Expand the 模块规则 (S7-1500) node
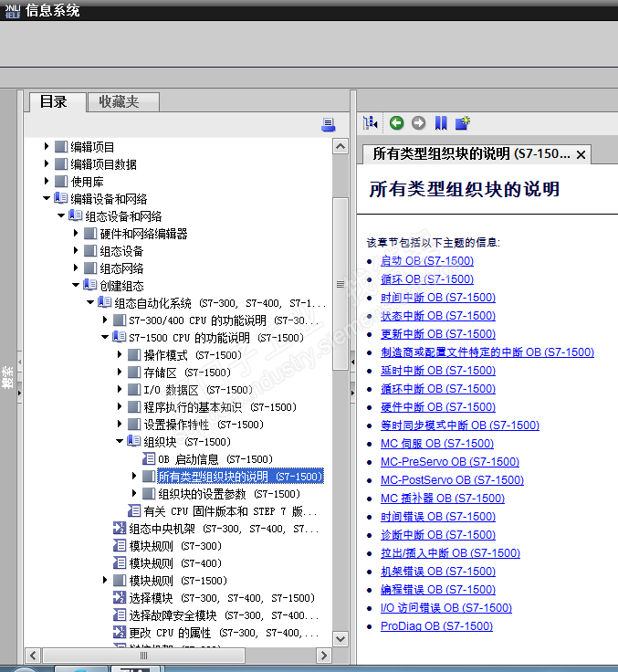This screenshot has height=672, width=618. 105,580
